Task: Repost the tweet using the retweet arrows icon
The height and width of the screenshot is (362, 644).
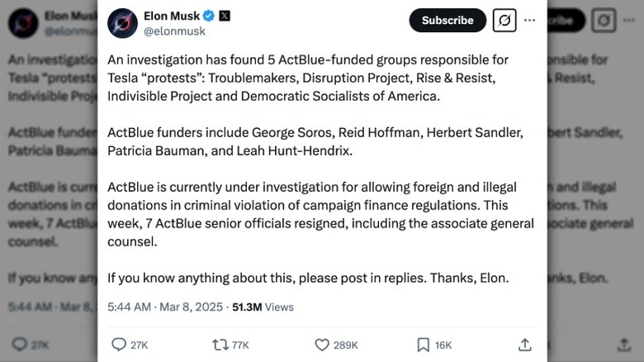Action: pyautogui.click(x=220, y=345)
